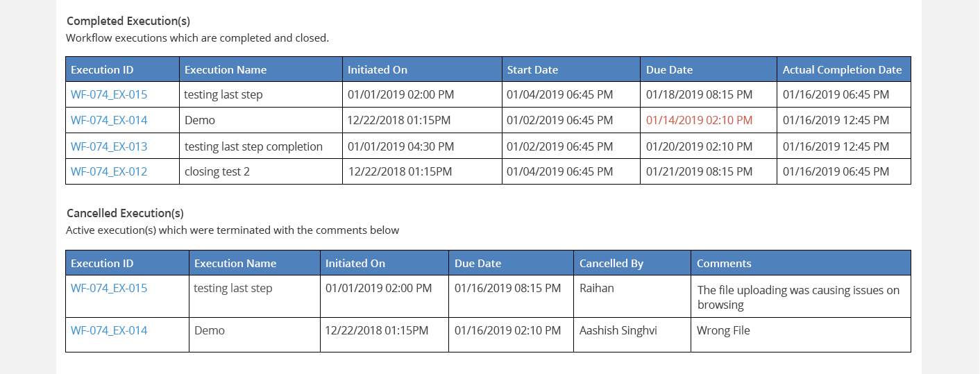Click Cancelled By column header

[x=611, y=263]
